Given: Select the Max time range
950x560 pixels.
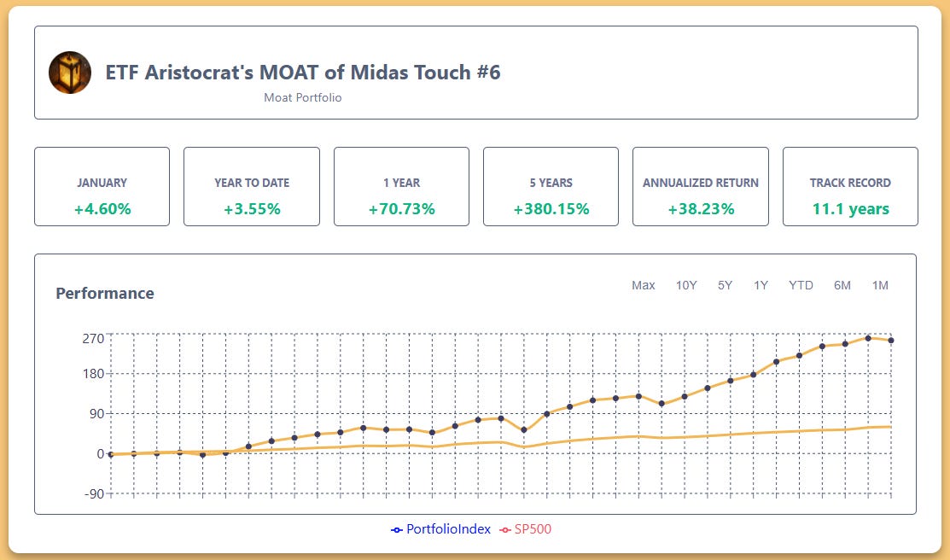Looking at the screenshot, I should point(644,285).
